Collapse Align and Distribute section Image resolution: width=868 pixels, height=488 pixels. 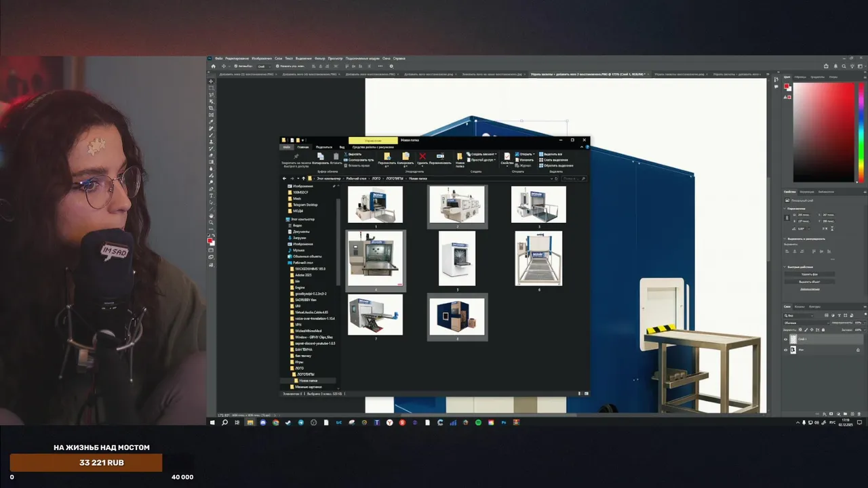785,239
